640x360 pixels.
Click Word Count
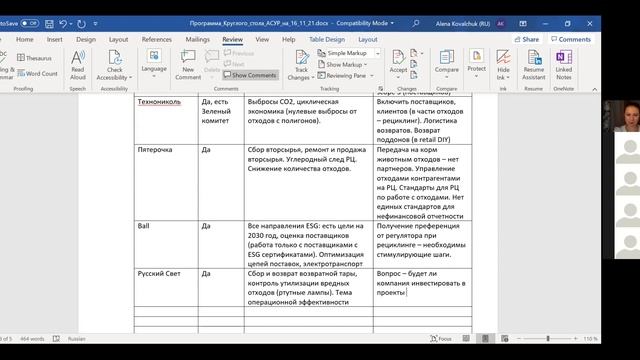point(37,73)
